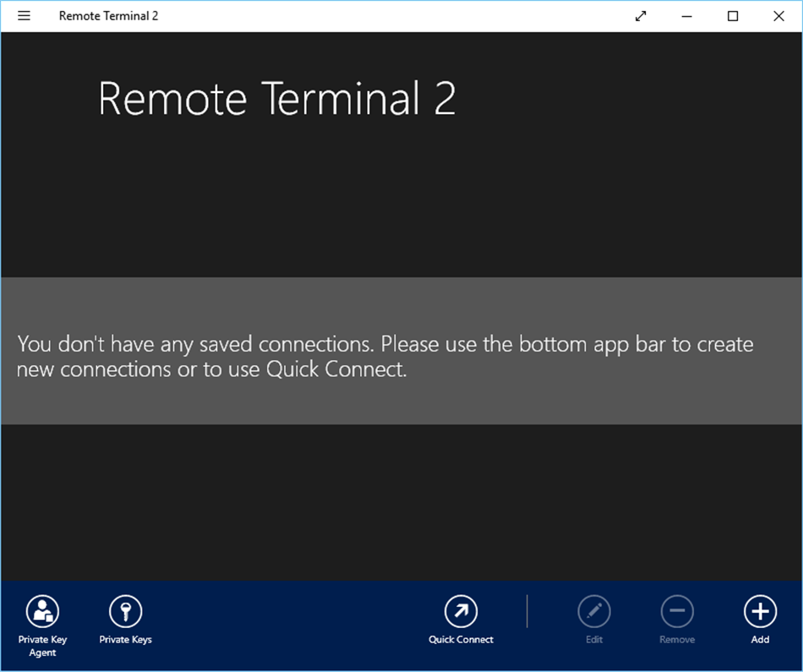Click the app bar divider line
Viewport: 803px width, 672px height.
click(x=527, y=610)
